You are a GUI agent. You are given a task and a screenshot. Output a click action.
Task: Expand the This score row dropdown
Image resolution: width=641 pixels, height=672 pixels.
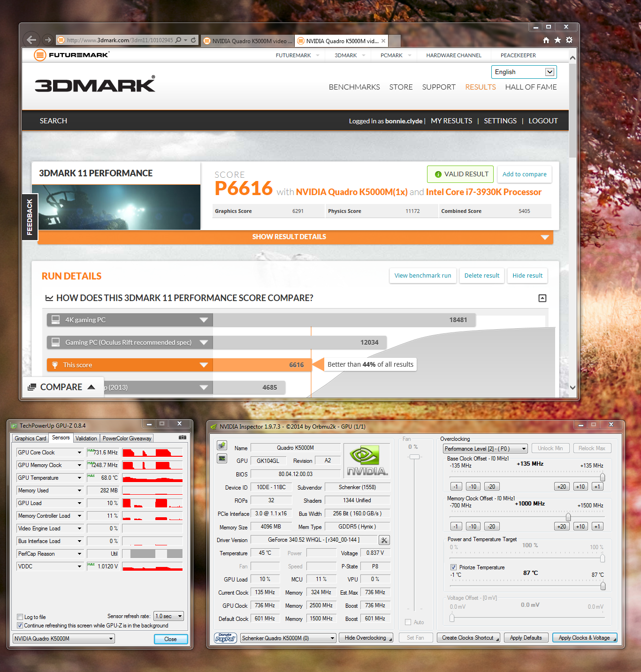(x=204, y=365)
